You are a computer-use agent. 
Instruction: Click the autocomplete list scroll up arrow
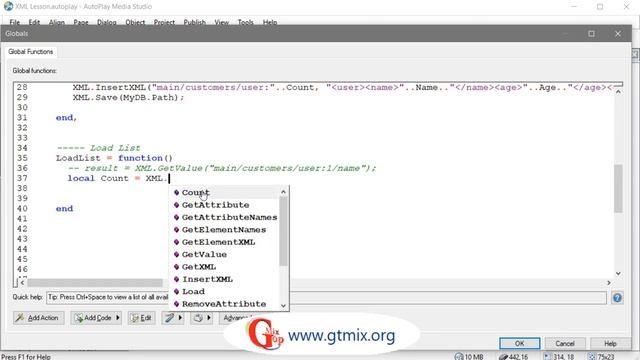click(x=284, y=192)
